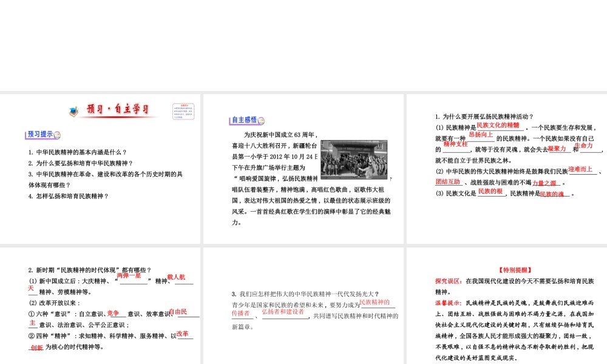Click red label 温馨提示：
The image size is (607, 364).
(449, 303)
